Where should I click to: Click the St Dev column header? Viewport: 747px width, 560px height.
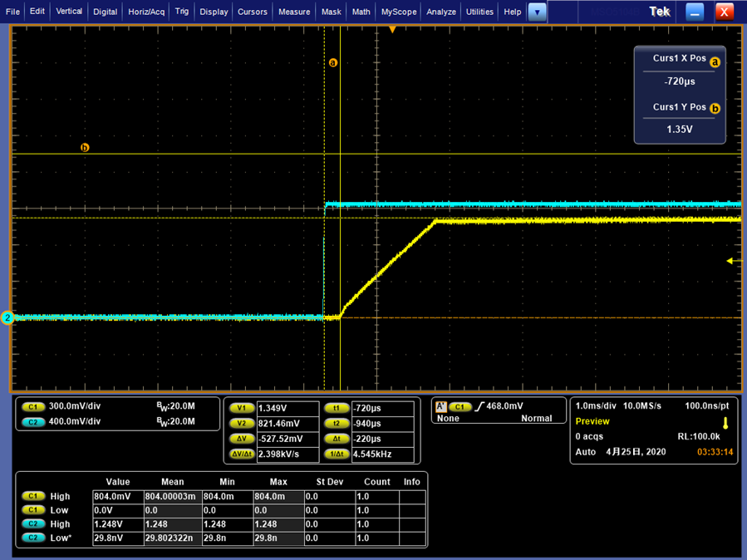point(330,482)
